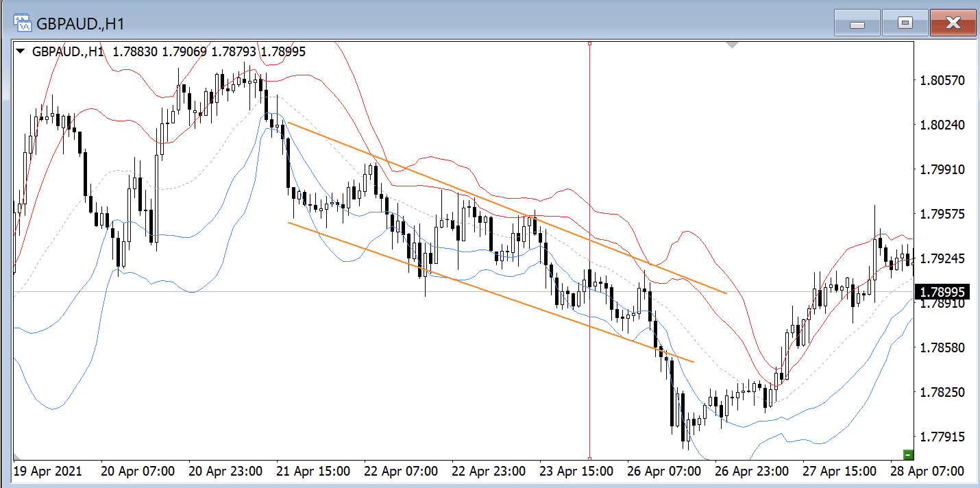Click the 1.77915 price axis label
The height and width of the screenshot is (488, 980).
(x=942, y=437)
